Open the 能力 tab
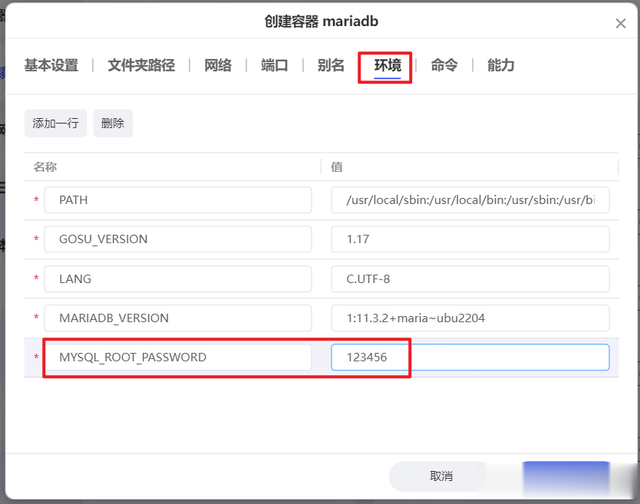Screen dimensions: 640x504 (x=500, y=65)
